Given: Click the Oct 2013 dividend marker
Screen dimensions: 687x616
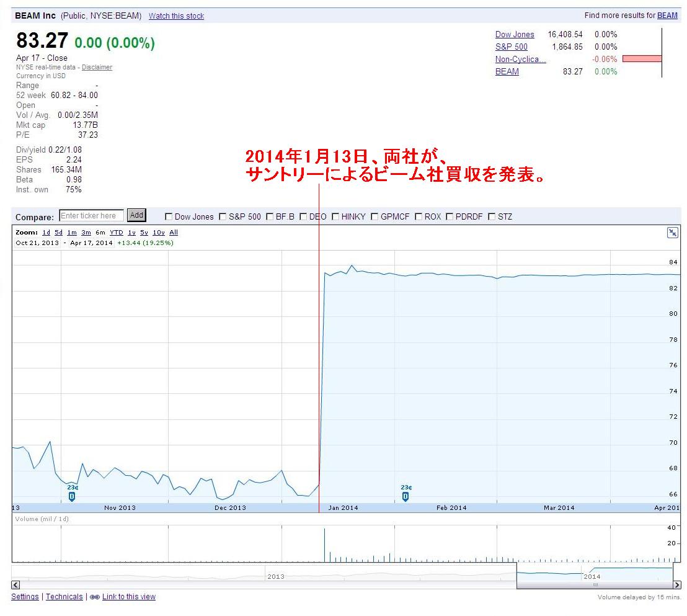Looking at the screenshot, I should point(72,496).
